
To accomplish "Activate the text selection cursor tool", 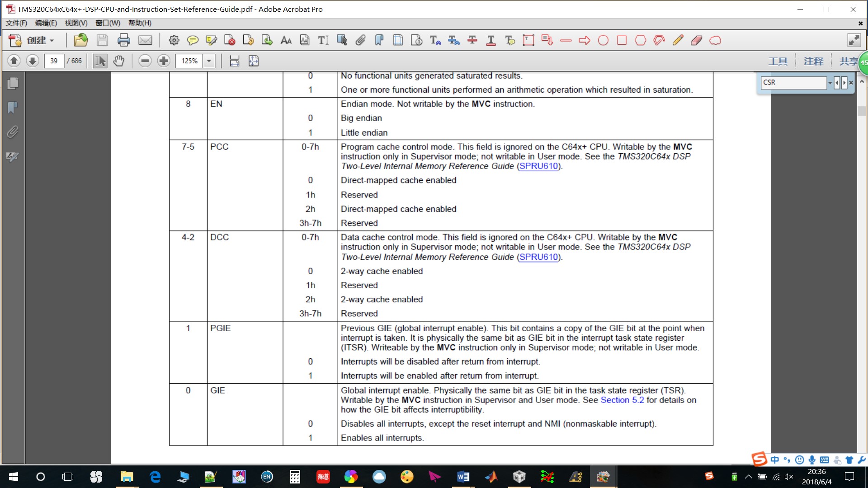I will [100, 61].
